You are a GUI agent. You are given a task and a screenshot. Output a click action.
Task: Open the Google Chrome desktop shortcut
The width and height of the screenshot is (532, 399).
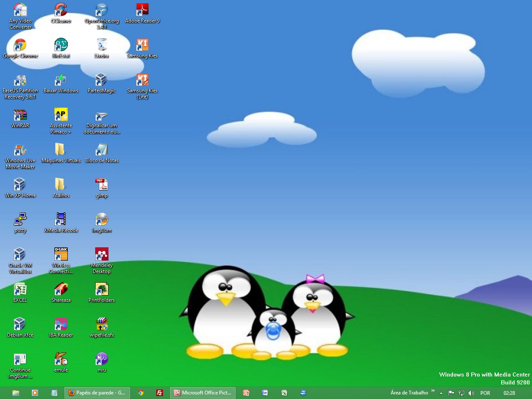[20, 45]
